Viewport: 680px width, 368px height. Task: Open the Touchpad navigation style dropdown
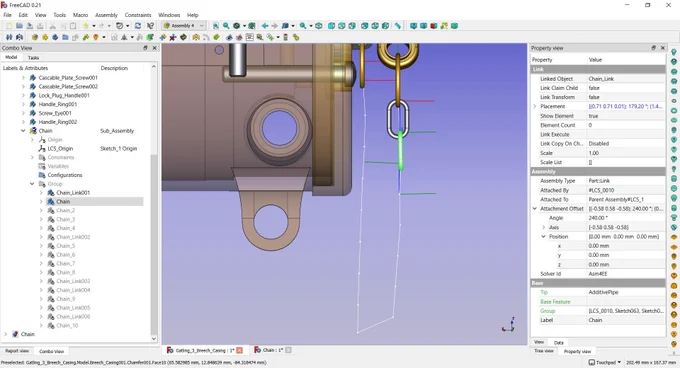pyautogui.click(x=605, y=362)
